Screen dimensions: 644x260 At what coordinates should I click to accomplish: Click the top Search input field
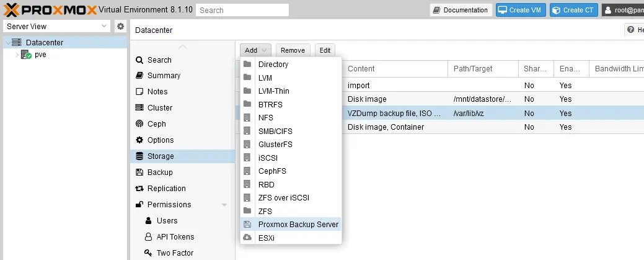coord(242,11)
